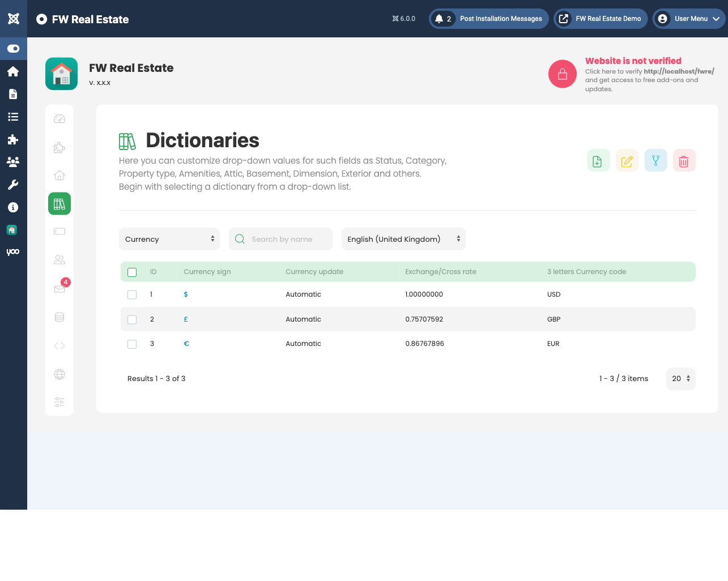Open the Currency dictionary dropdown
This screenshot has width=728, height=581.
click(x=169, y=239)
